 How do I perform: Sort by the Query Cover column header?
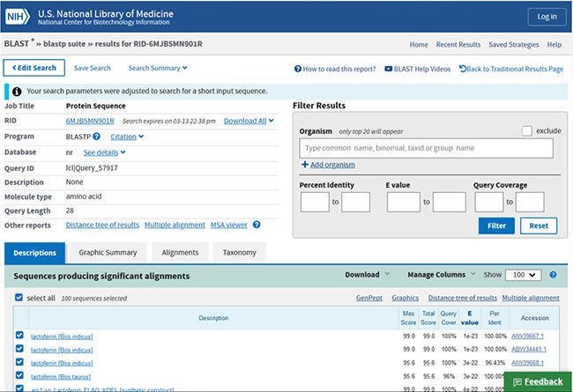(449, 318)
